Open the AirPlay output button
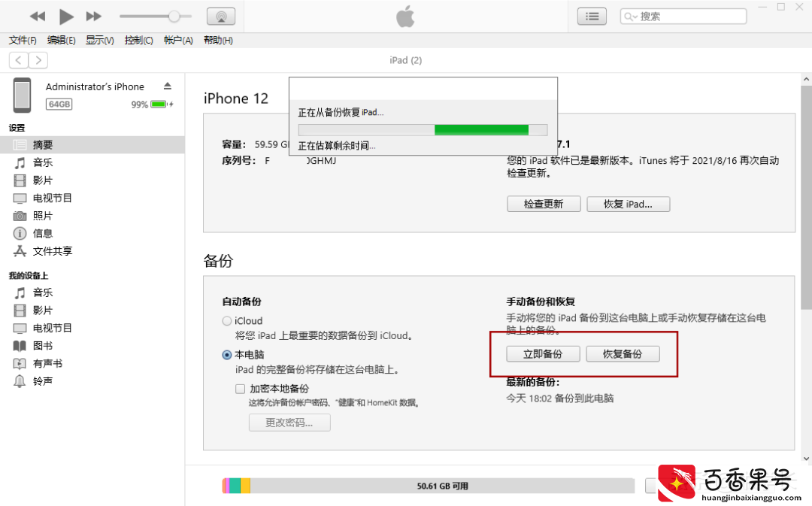 (221, 17)
